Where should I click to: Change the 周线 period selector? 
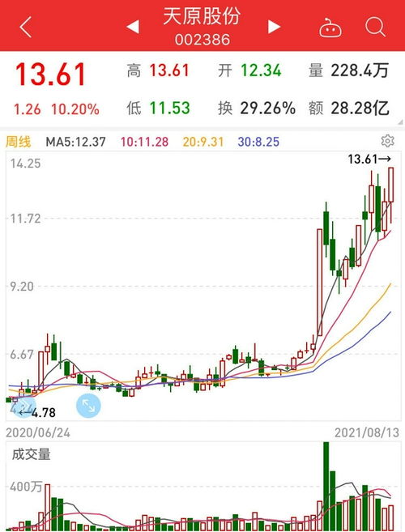click(19, 142)
